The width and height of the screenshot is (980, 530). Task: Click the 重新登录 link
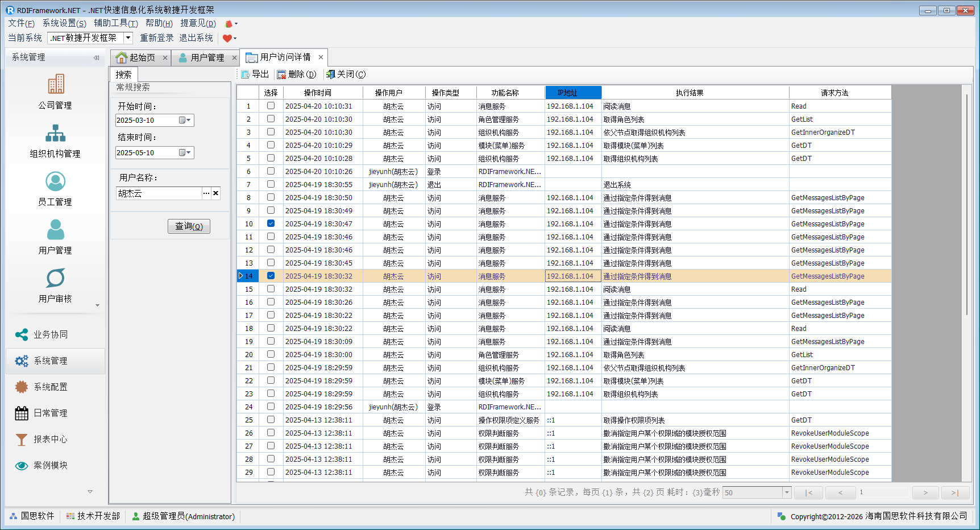pyautogui.click(x=157, y=38)
